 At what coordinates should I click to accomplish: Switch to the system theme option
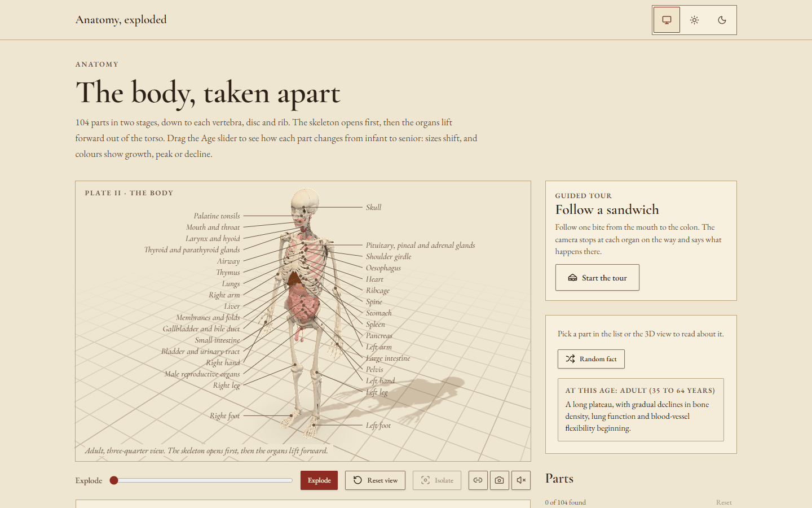point(667,20)
